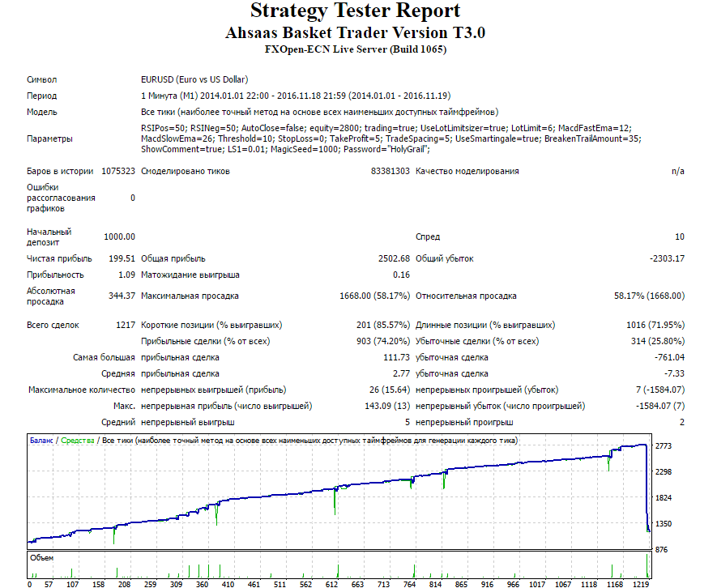Screen dimensions: 717x588
Task: Click the Максимальное количество label
Action: 82,390
